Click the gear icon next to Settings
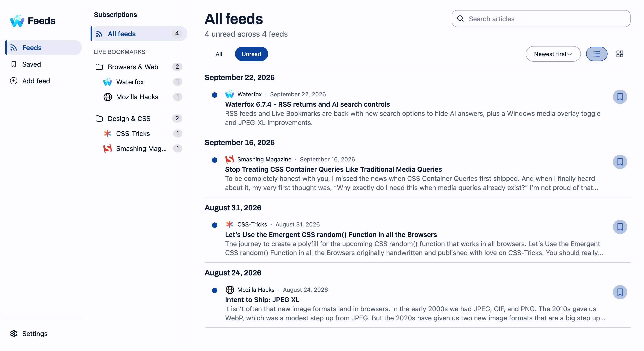Screen dimensions: 644x351 click(x=13, y=334)
